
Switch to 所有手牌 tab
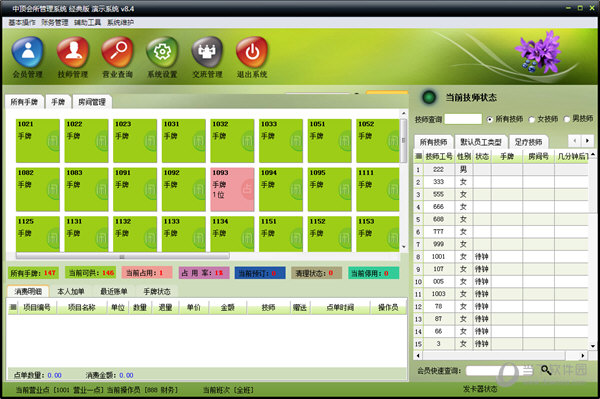pyautogui.click(x=24, y=102)
